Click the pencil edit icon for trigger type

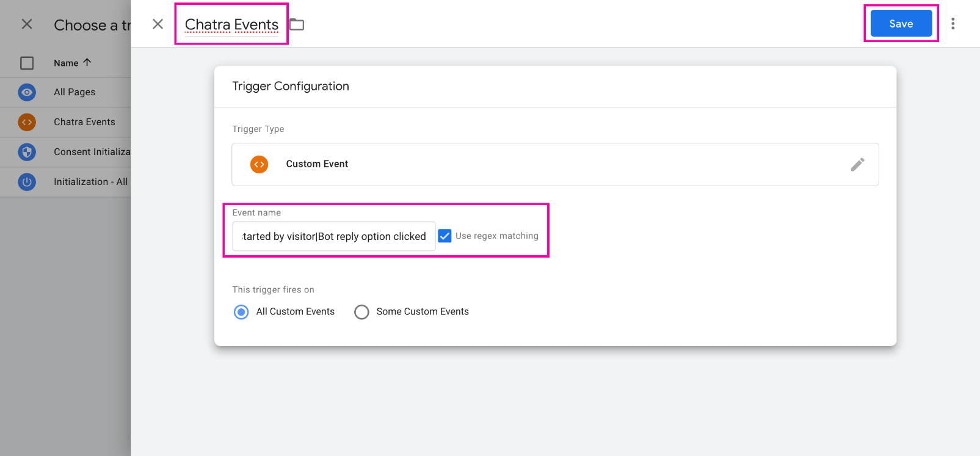857,164
